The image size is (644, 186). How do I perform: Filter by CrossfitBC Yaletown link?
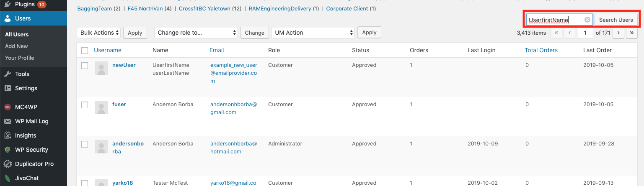[204, 8]
